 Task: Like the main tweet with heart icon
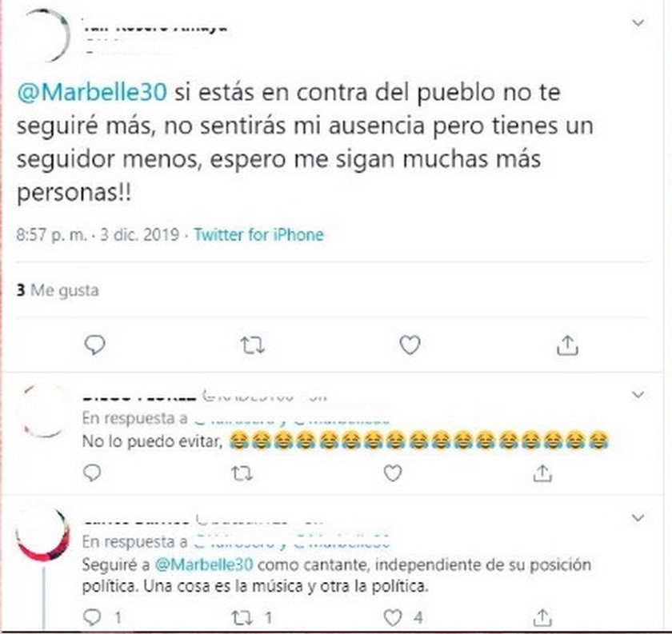pos(410,345)
